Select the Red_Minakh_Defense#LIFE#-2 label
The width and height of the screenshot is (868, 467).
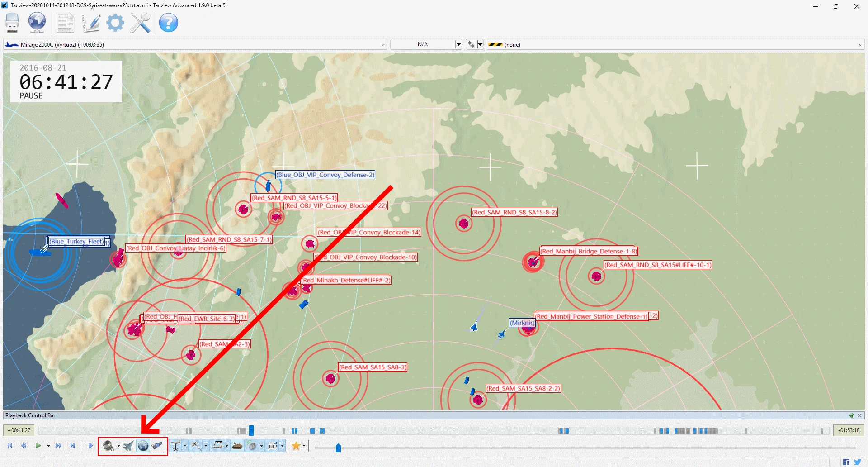(346, 280)
